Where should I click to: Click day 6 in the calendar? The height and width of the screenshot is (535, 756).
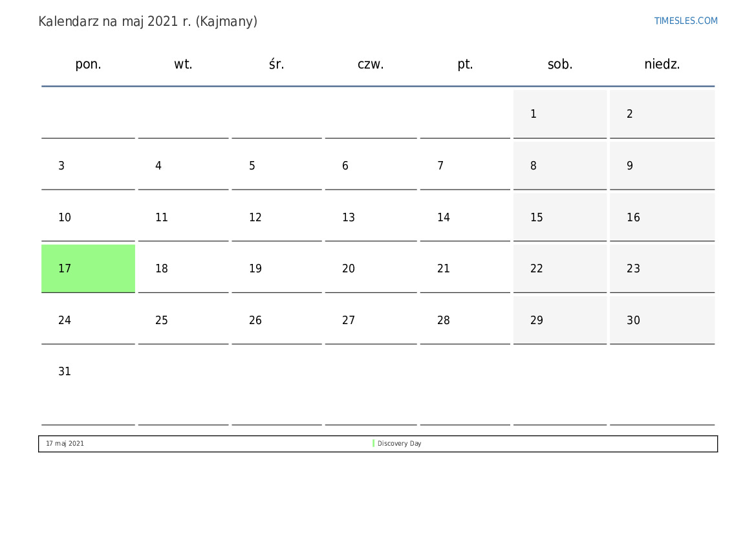click(371, 166)
